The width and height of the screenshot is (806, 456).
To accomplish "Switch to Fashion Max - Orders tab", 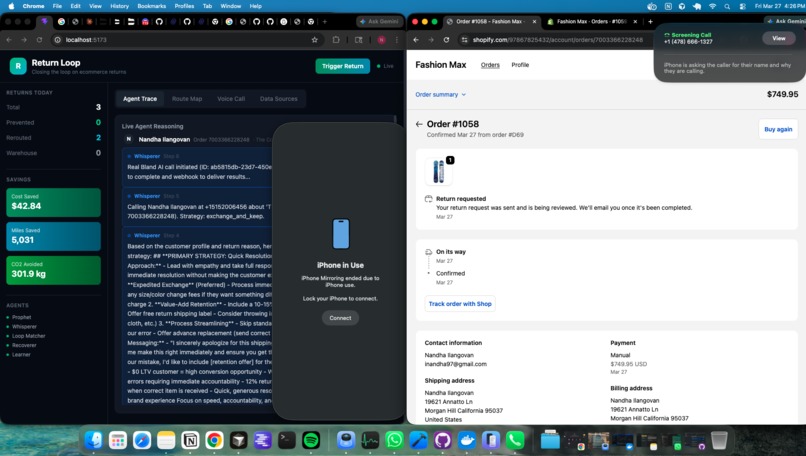I will click(x=591, y=22).
